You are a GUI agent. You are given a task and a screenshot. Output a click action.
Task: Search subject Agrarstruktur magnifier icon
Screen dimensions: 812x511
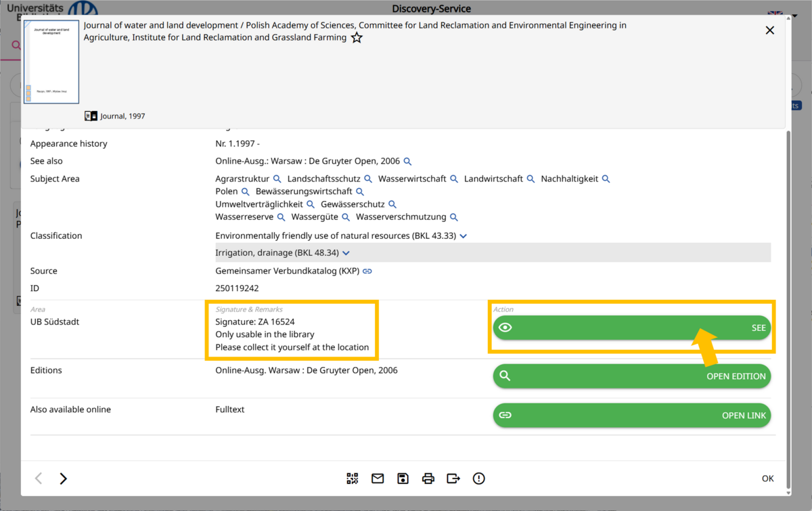click(277, 179)
